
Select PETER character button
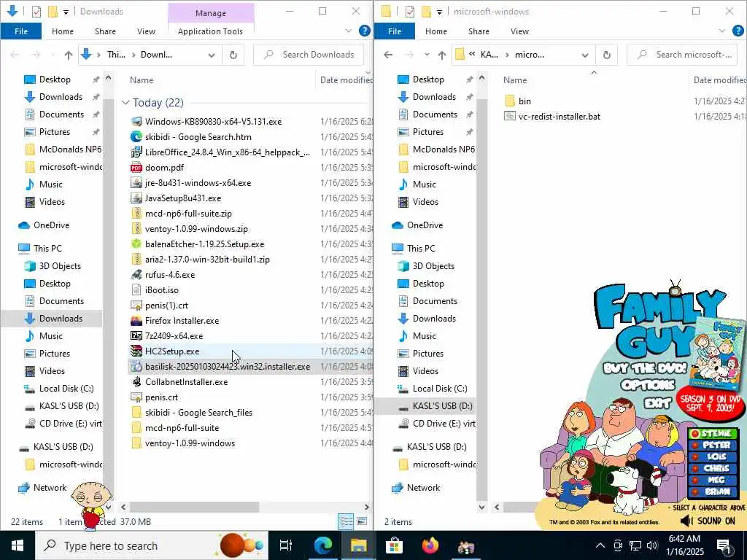click(x=713, y=445)
